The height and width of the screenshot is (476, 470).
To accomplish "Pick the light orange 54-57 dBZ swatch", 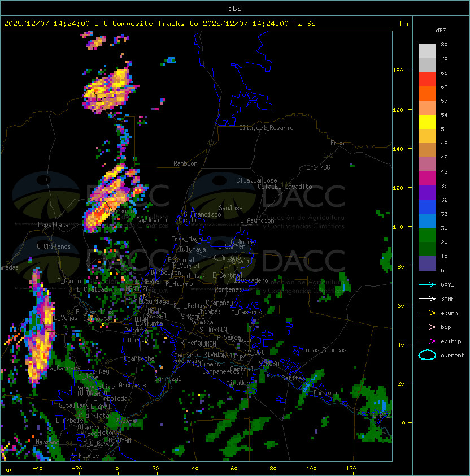I will pos(427,108).
